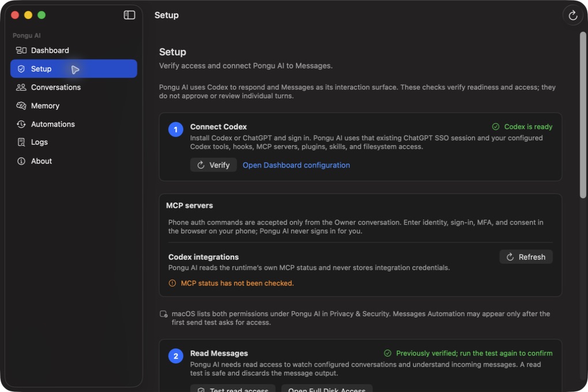This screenshot has height=392, width=588.
Task: Click the Read Messages heading
Action: (219, 353)
